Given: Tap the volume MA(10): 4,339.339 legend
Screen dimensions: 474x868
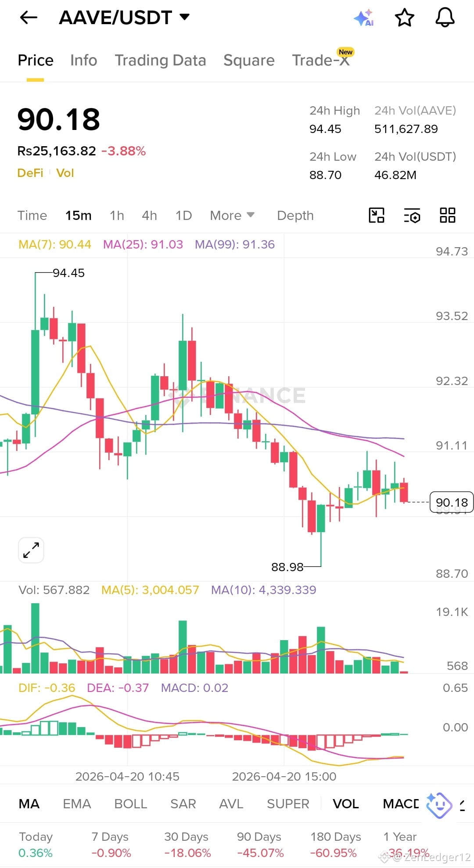Looking at the screenshot, I should 263,590.
